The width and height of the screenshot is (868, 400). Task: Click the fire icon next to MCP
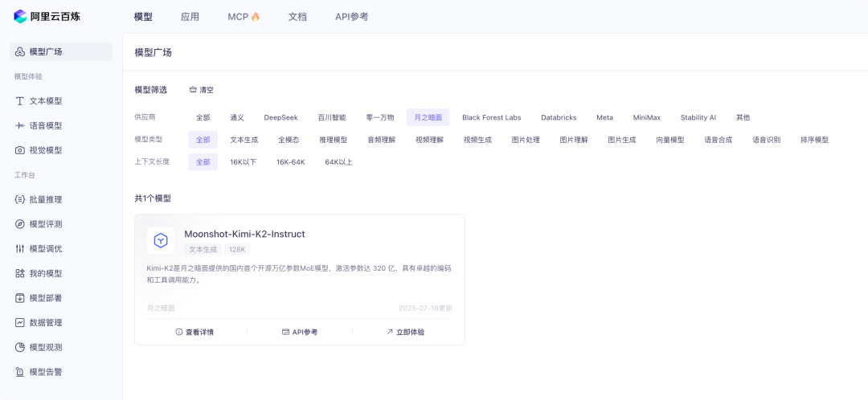tap(256, 17)
